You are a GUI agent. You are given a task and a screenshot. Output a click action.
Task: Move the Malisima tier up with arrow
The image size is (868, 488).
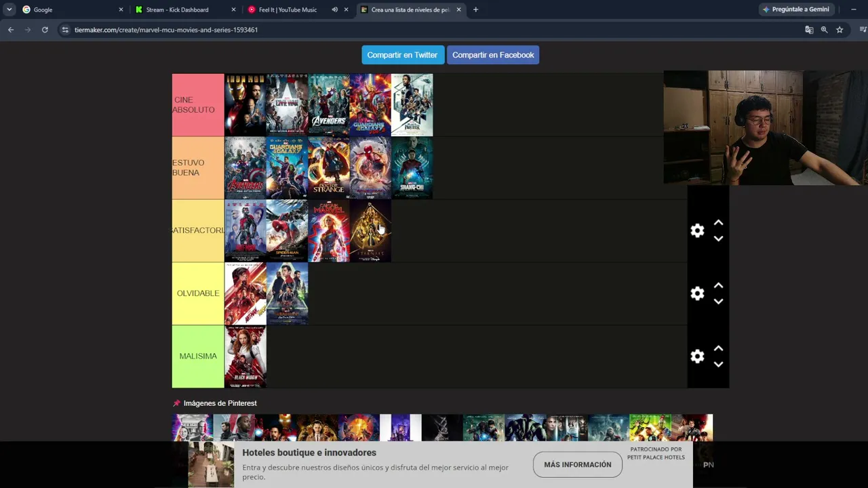pos(718,348)
